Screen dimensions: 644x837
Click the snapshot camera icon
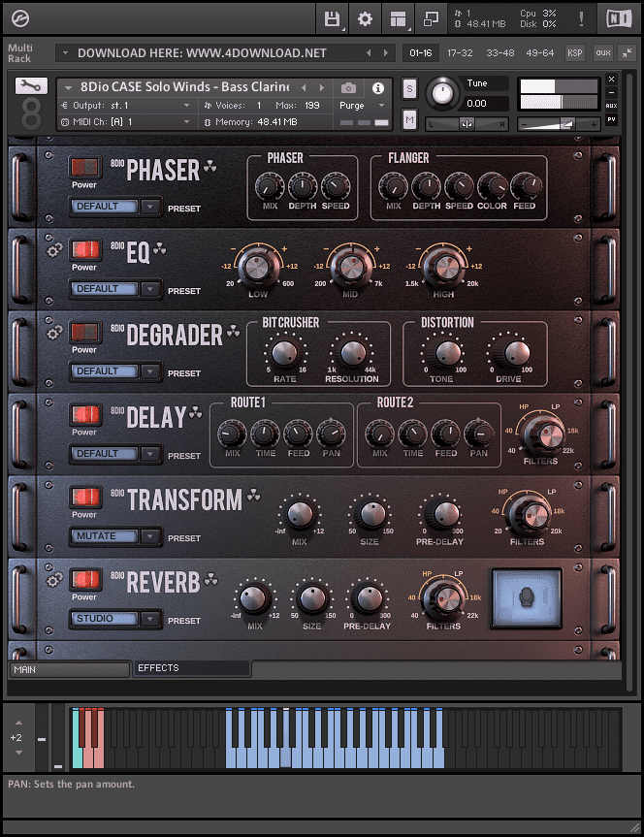coord(348,87)
